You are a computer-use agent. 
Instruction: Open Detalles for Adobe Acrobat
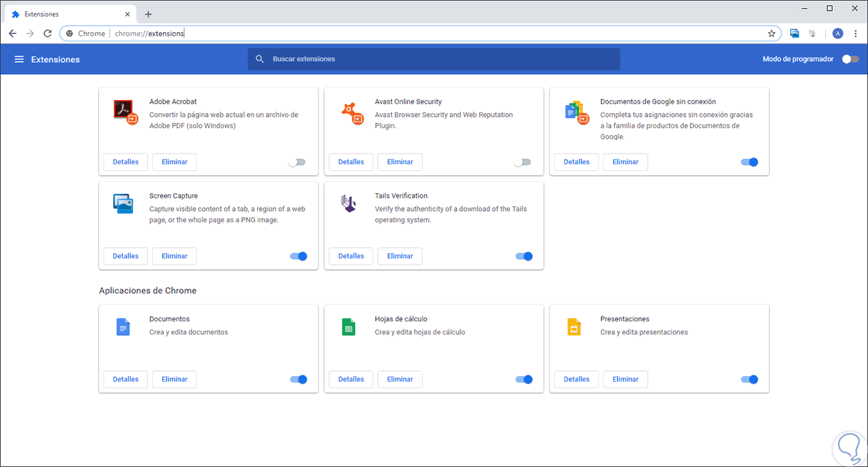point(126,162)
